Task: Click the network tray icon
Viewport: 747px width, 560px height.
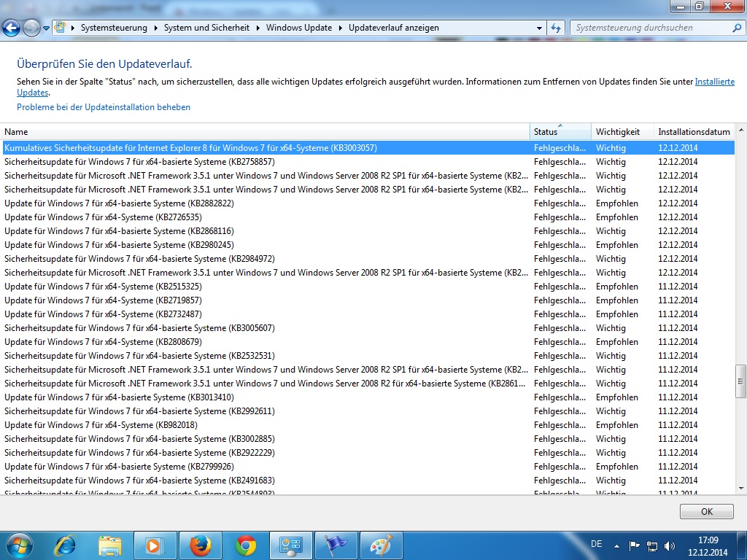Action: tap(651, 545)
